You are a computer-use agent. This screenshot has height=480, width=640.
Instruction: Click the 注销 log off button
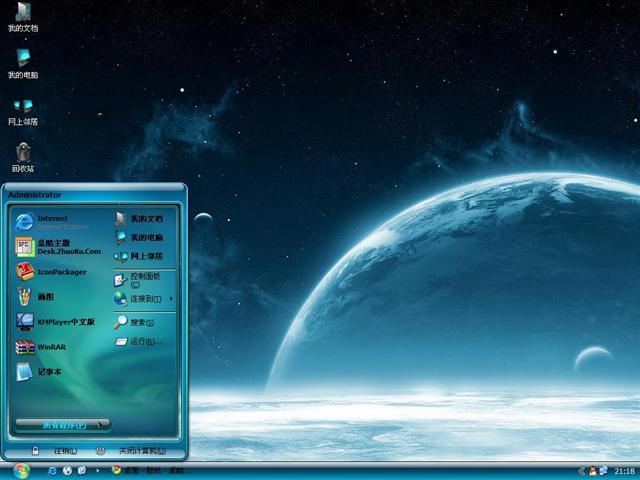click(65, 451)
